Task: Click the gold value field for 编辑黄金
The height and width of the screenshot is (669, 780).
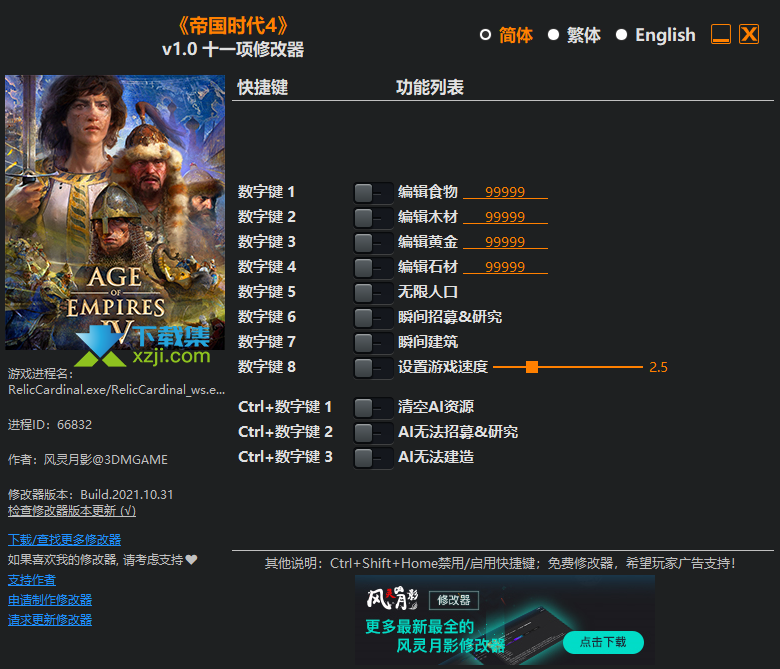Action: 505,242
